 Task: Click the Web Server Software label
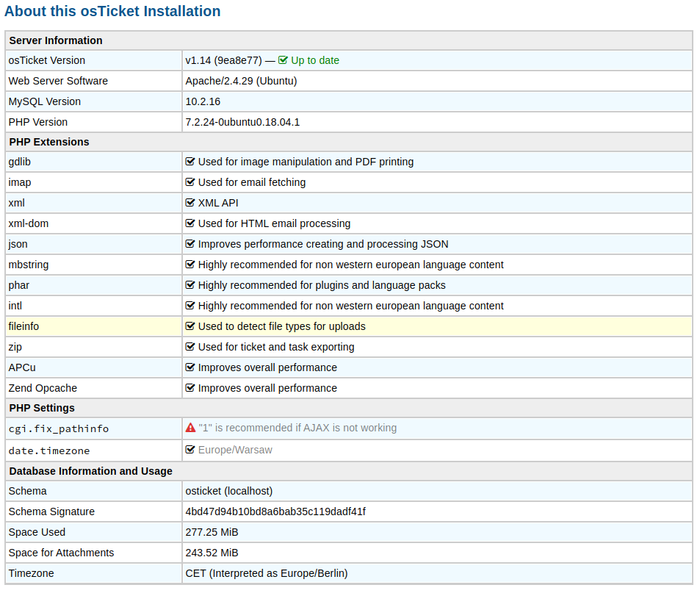point(58,81)
